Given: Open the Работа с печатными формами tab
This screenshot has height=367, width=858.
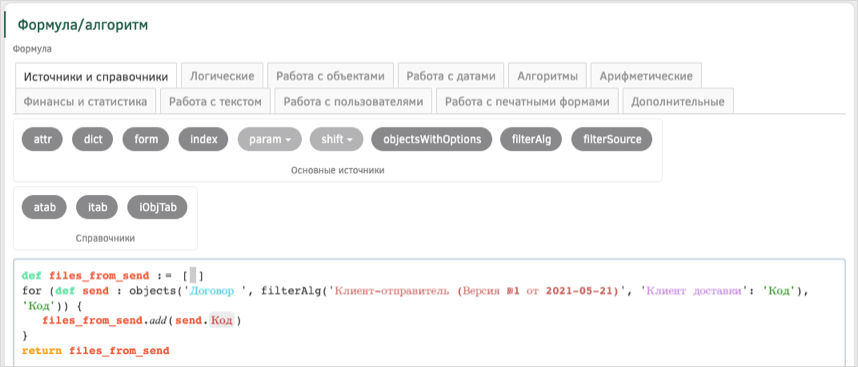Looking at the screenshot, I should [x=527, y=101].
